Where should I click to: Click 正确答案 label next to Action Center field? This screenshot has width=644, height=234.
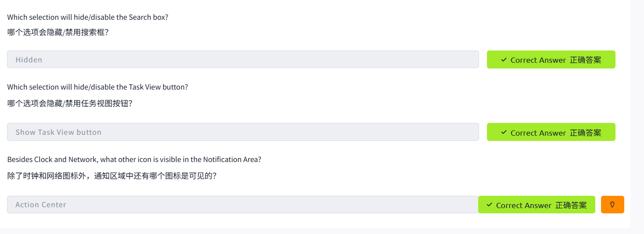(571, 205)
